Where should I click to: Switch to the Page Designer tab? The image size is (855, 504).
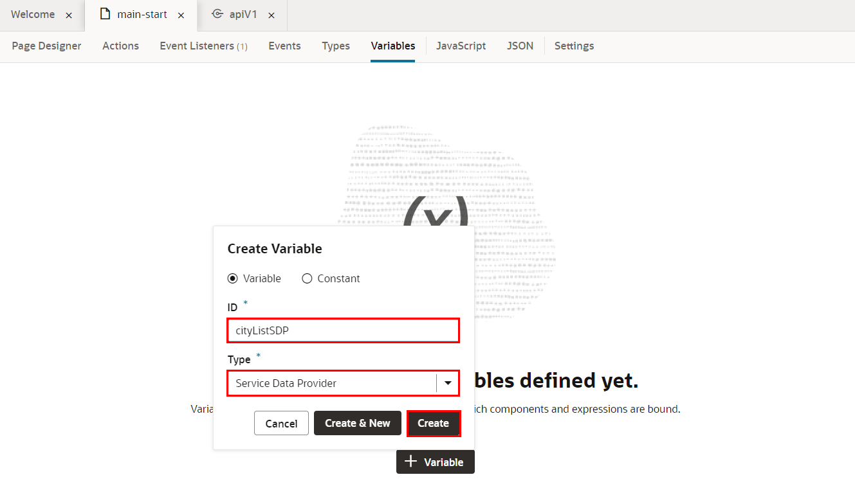point(46,46)
